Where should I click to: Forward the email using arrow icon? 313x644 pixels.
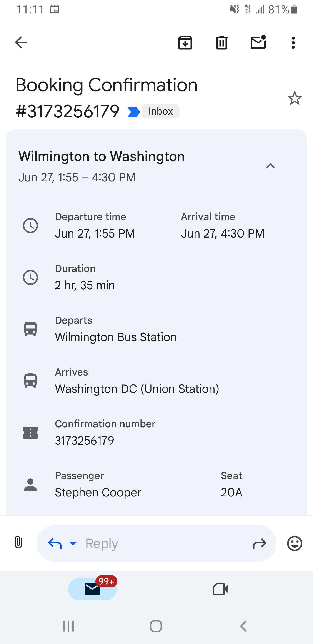click(x=260, y=543)
